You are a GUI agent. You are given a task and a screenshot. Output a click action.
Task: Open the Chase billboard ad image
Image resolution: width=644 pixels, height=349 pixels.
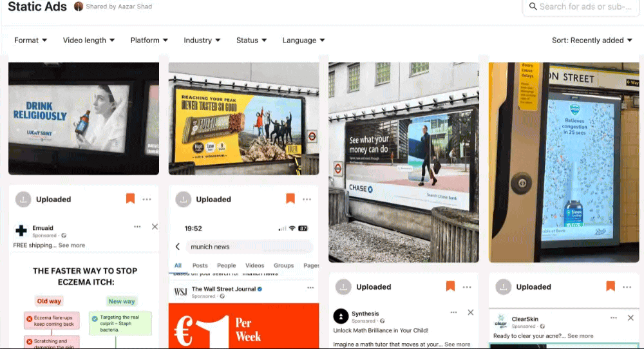point(404,162)
